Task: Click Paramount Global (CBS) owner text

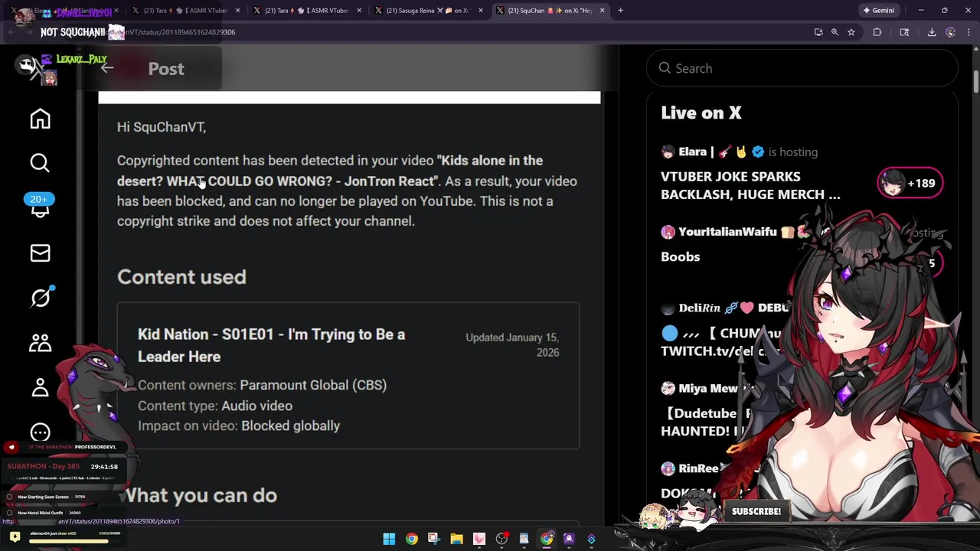Action: [313, 385]
